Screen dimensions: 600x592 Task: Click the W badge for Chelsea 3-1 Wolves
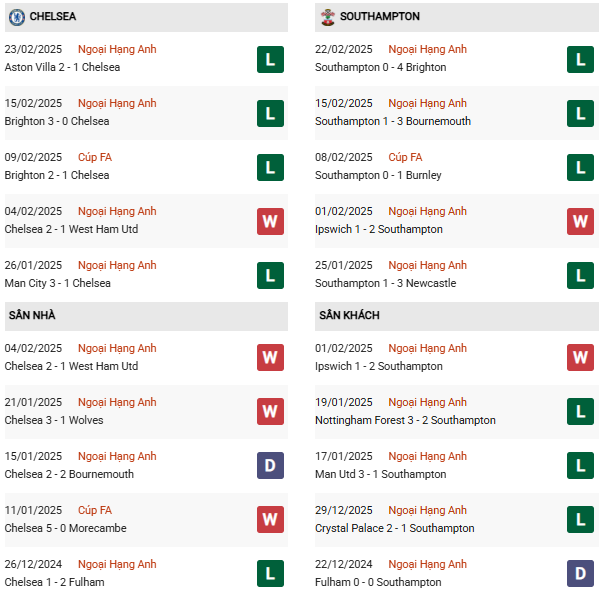[270, 411]
